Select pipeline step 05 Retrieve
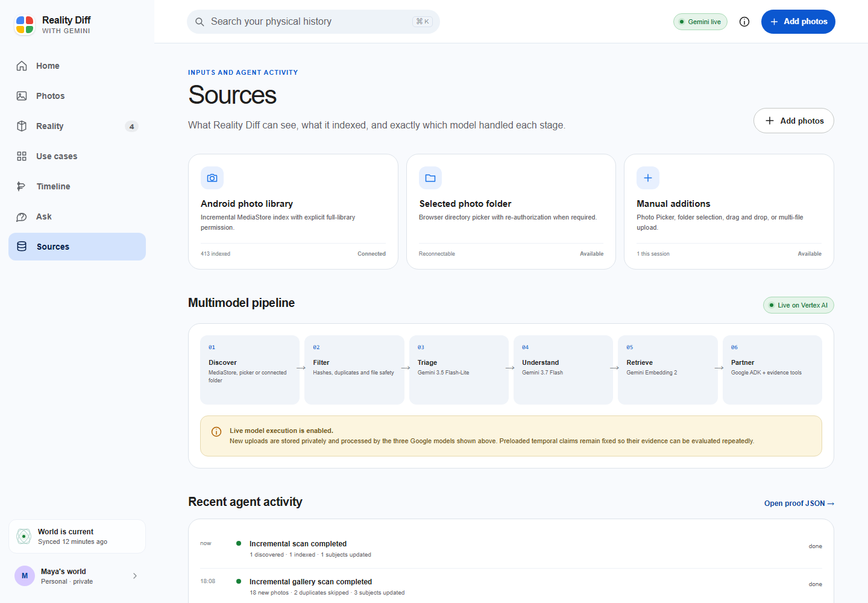 click(x=668, y=370)
